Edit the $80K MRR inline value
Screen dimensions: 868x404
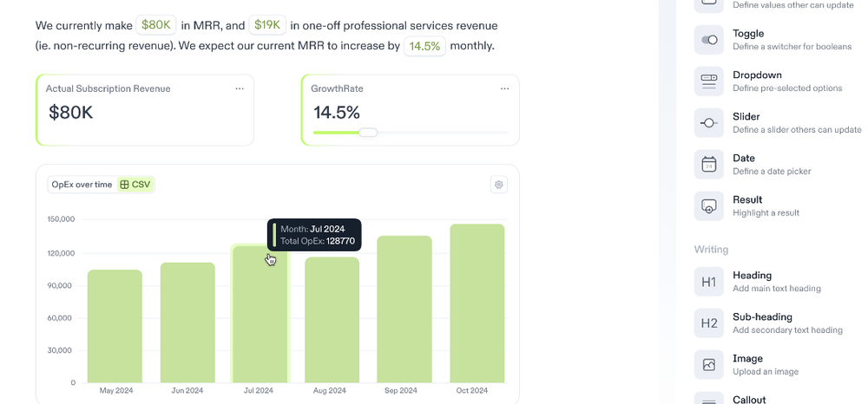[x=156, y=25]
